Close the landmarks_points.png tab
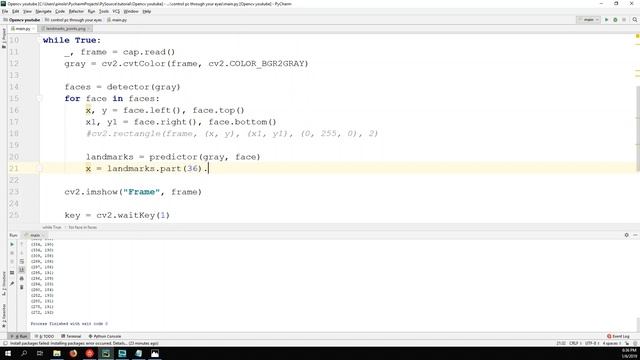Viewport: 640px width, 360px height. (x=89, y=29)
